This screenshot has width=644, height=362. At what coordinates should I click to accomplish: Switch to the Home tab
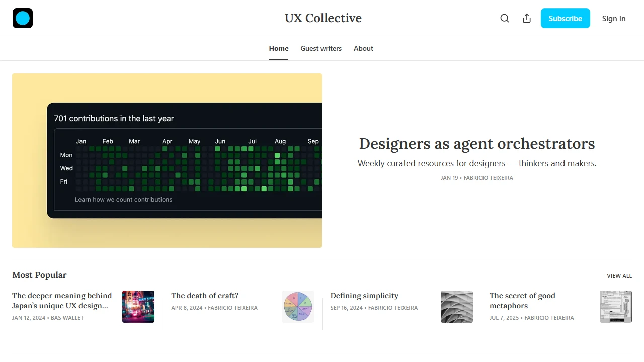(279, 48)
